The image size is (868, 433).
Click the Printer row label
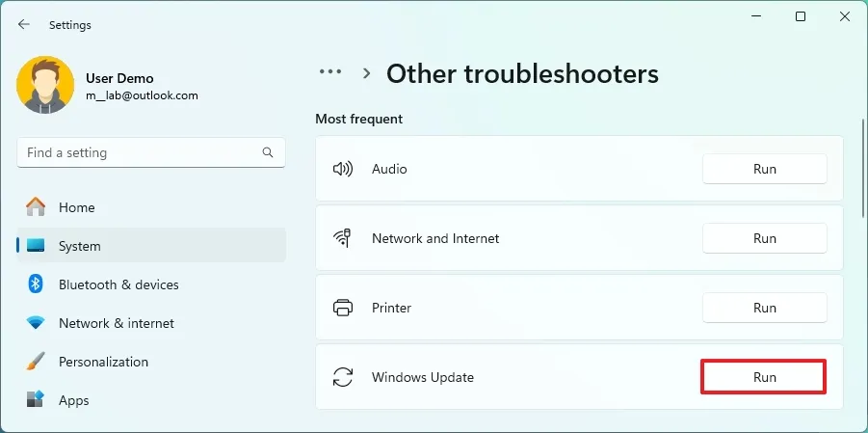(x=391, y=308)
